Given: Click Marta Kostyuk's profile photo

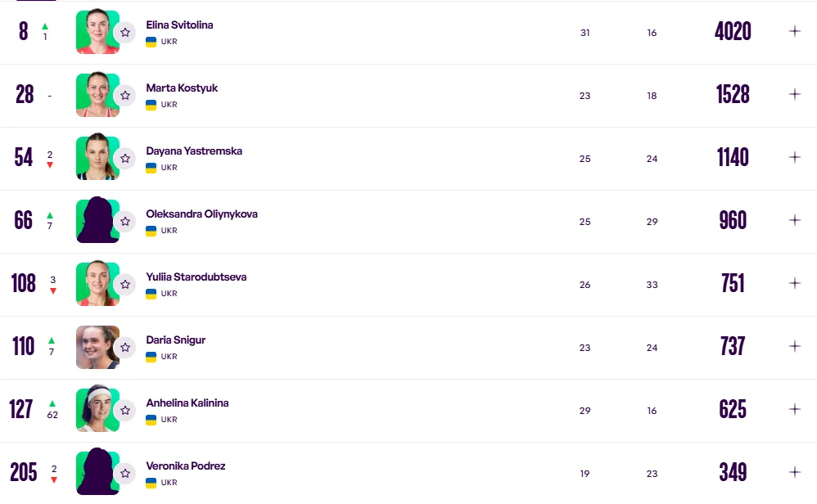Looking at the screenshot, I should (x=96, y=95).
